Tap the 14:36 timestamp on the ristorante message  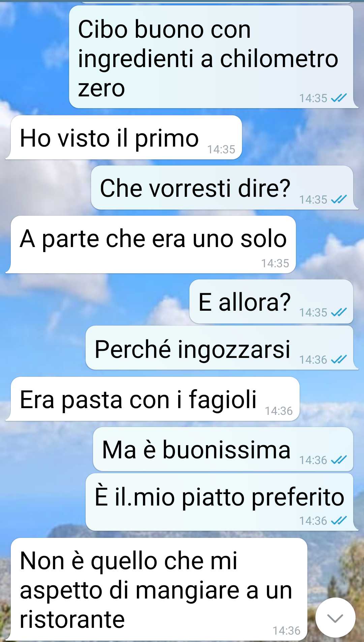click(x=286, y=631)
